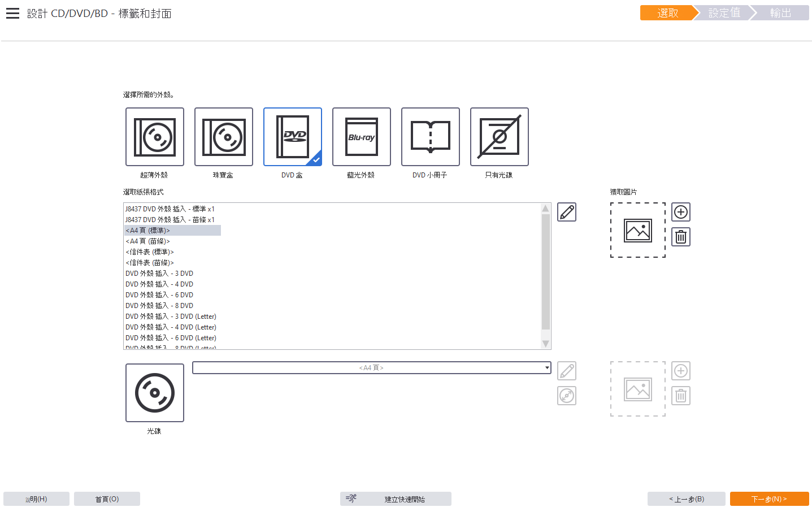The image size is (812, 507).
Task: Choose the 只有光碟 disc-only option
Action: (x=499, y=137)
